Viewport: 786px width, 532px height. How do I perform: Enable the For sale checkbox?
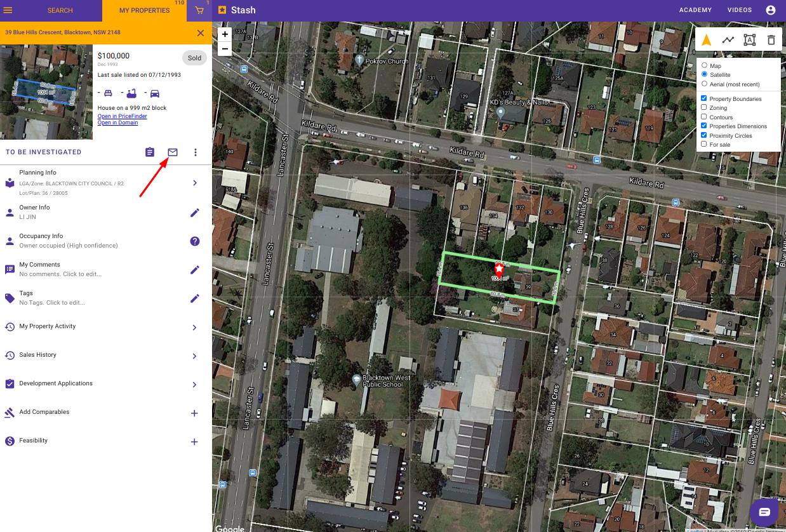click(704, 144)
